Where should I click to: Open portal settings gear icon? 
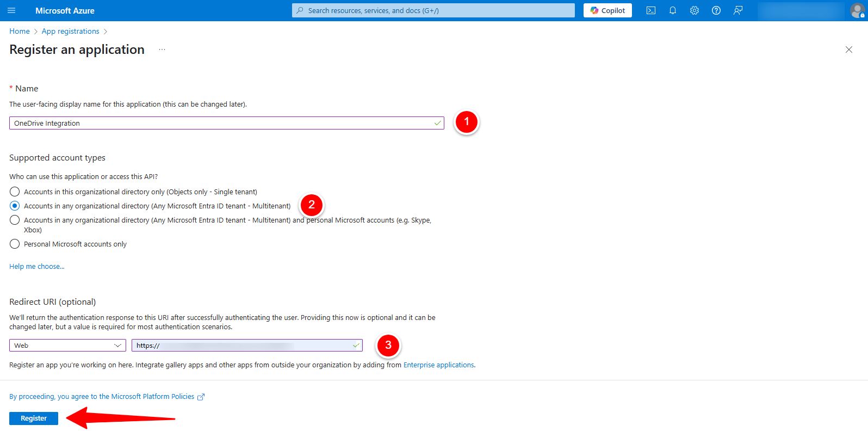point(694,10)
